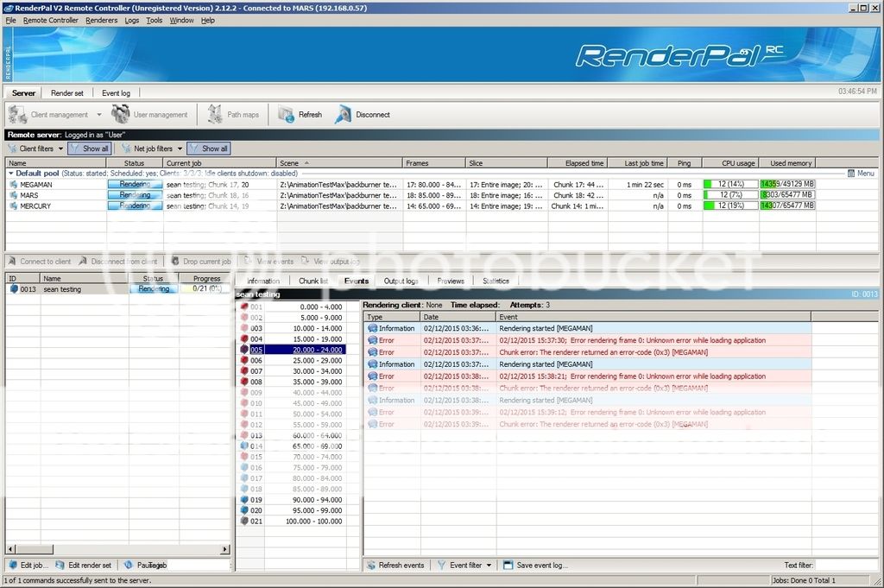884x588 pixels.
Task: Sort clients by the Scene column header
Action: click(340, 163)
